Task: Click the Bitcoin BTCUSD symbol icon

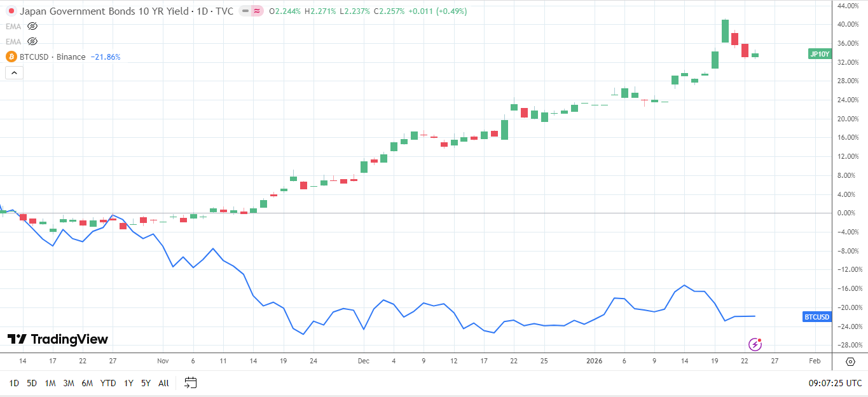Action: coord(11,57)
